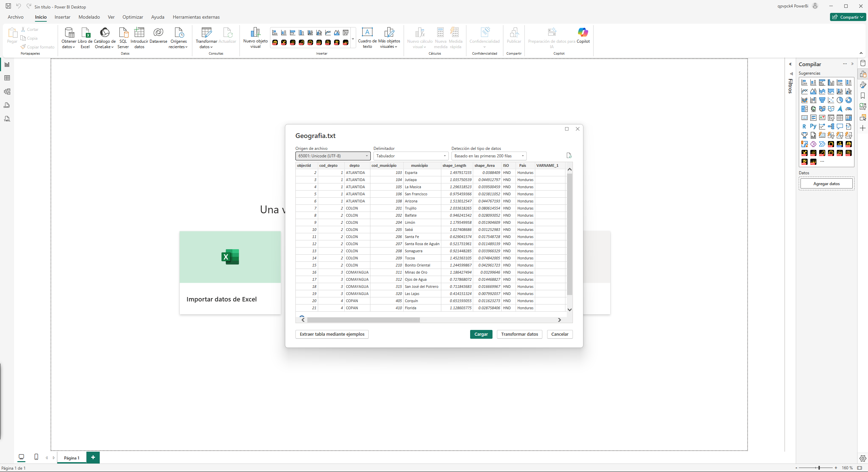Open the Origen de archivo dropdown
868x472 pixels.
pos(333,156)
